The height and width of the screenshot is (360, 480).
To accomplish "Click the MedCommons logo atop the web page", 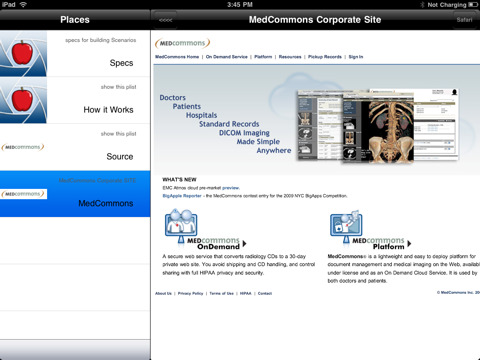I will [x=182, y=43].
